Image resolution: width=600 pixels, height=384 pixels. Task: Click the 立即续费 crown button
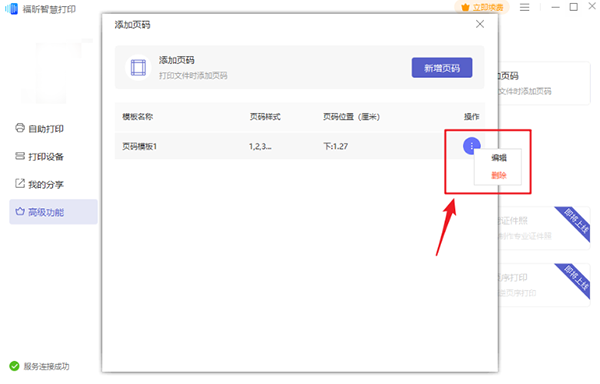(482, 7)
